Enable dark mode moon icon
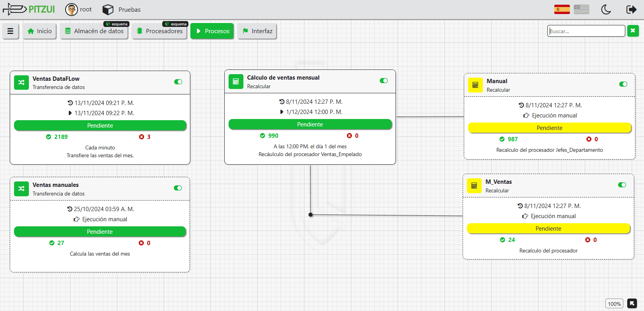This screenshot has width=644, height=311. pos(606,9)
